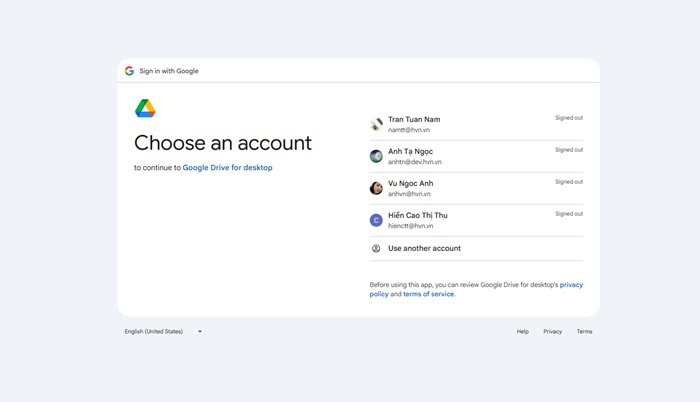Click the Use another account person icon
Viewport: 700px width, 402px height.
[376, 248]
